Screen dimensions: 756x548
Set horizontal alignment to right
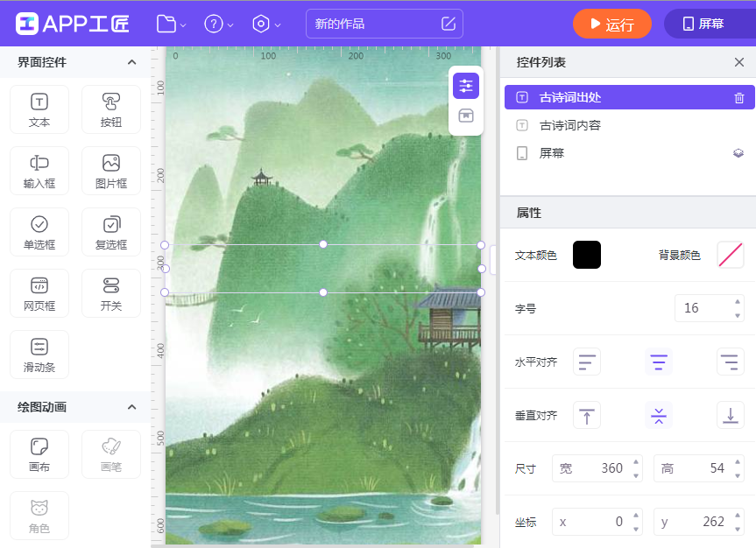pos(730,362)
